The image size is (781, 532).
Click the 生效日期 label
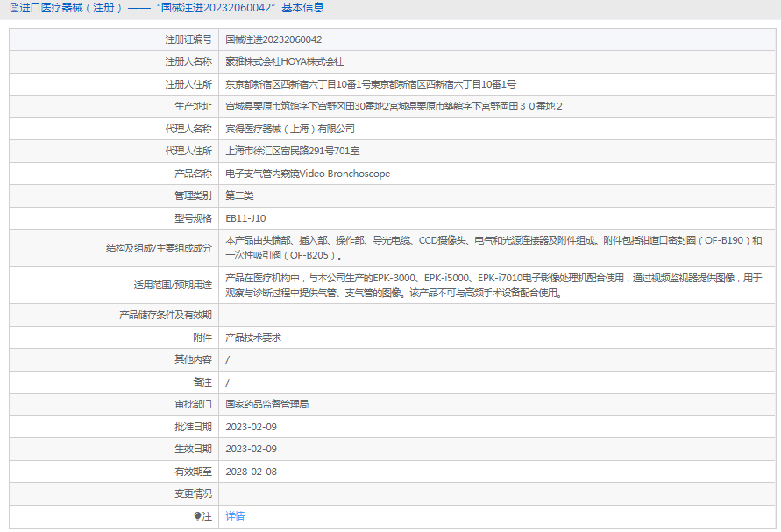(x=193, y=449)
